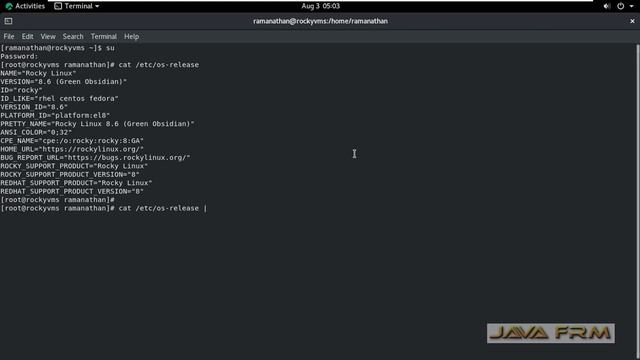Click the power icon in top bar

click(620, 6)
